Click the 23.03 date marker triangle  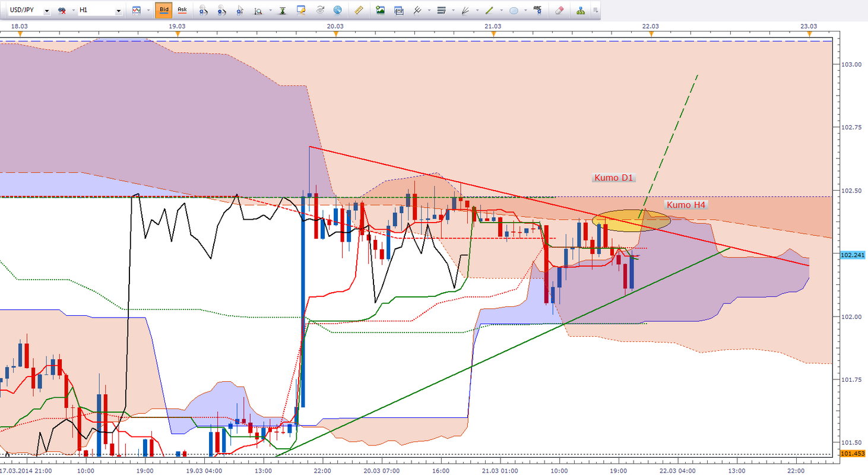coord(809,34)
